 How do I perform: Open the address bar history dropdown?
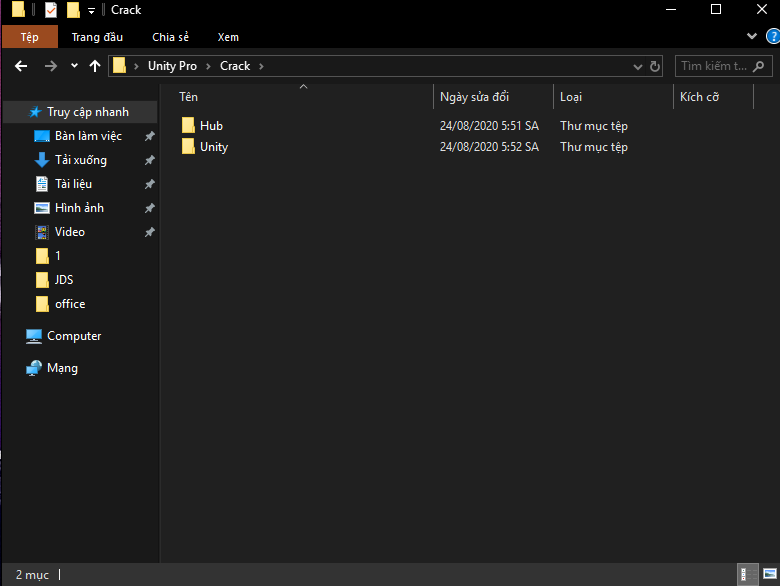click(x=639, y=66)
